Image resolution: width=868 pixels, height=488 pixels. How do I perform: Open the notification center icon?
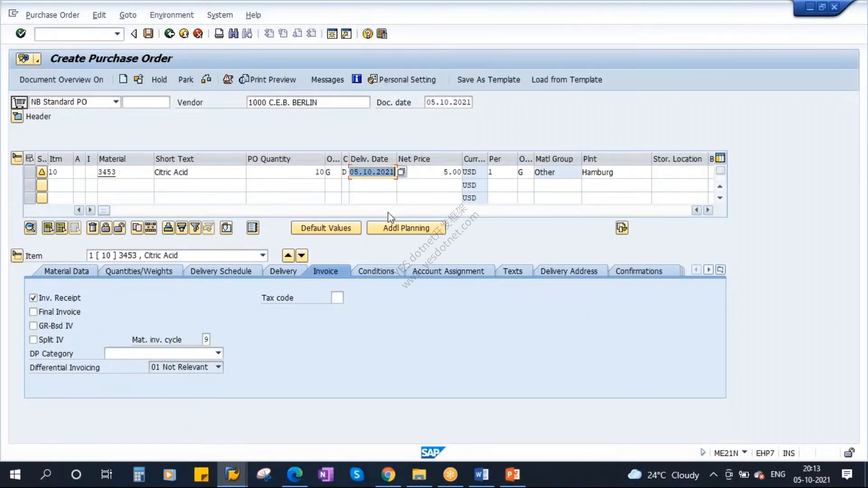tap(847, 474)
